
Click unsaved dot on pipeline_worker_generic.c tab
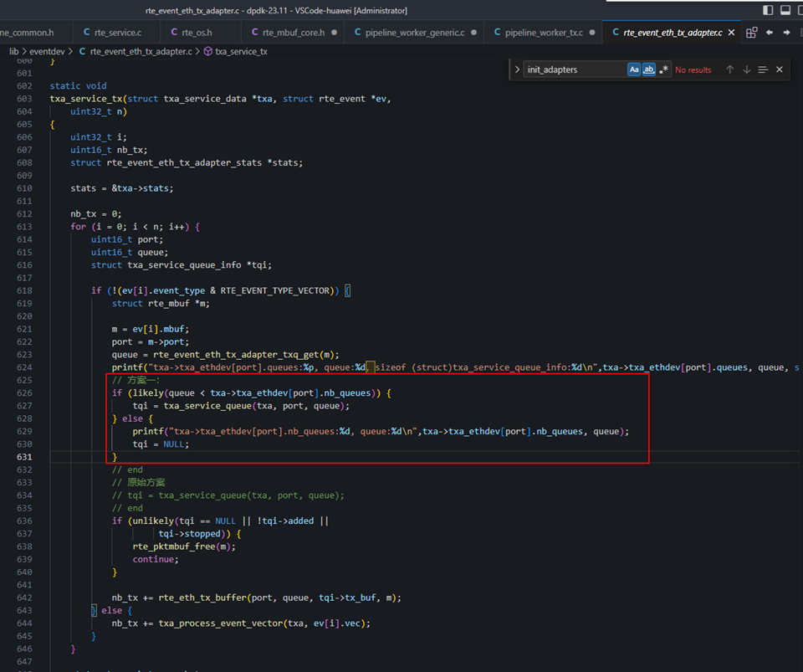[473, 33]
